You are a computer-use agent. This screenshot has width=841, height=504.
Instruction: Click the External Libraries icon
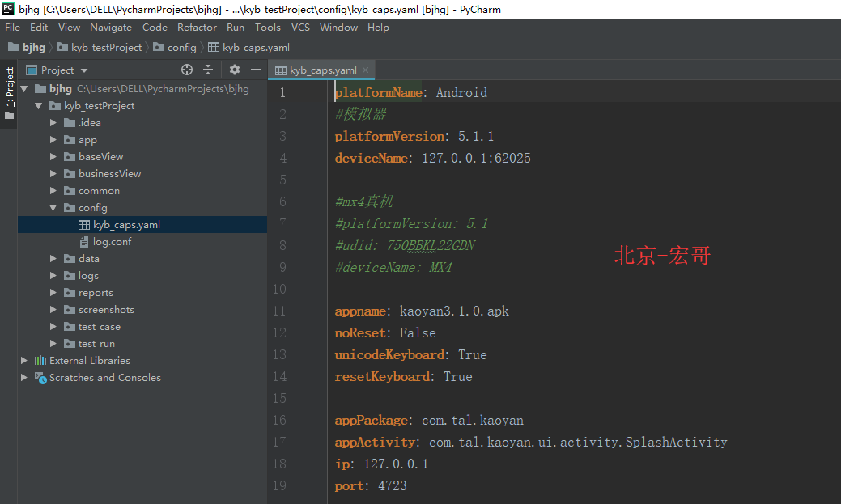[40, 361]
